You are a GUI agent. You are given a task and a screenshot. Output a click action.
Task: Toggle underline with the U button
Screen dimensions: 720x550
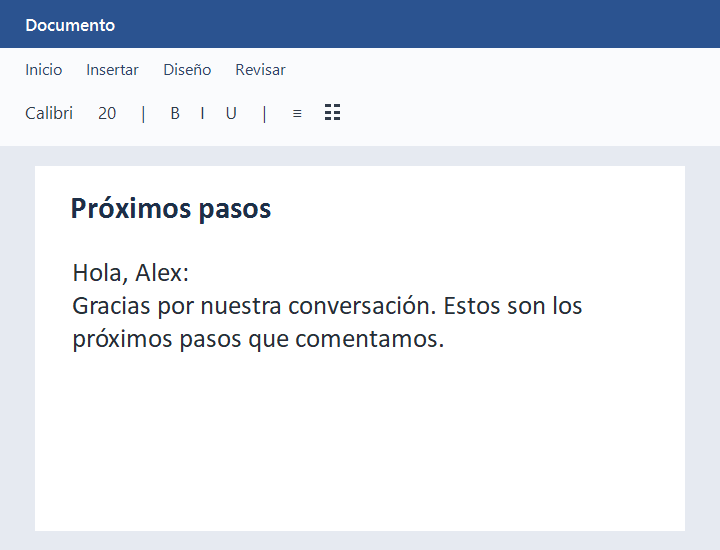(x=231, y=113)
